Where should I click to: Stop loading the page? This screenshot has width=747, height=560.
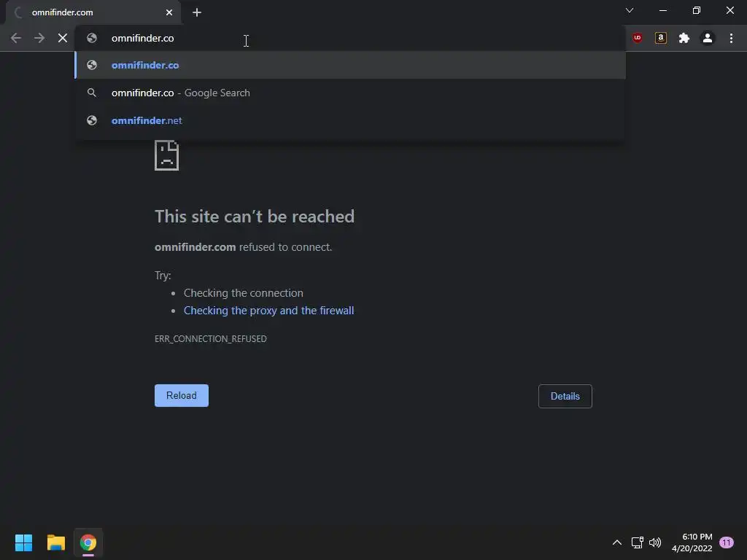[x=63, y=38]
